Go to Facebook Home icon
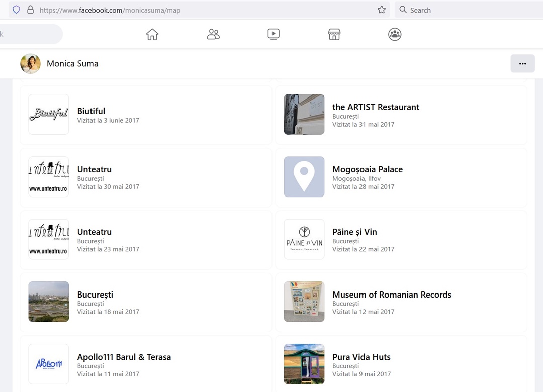 tap(152, 34)
